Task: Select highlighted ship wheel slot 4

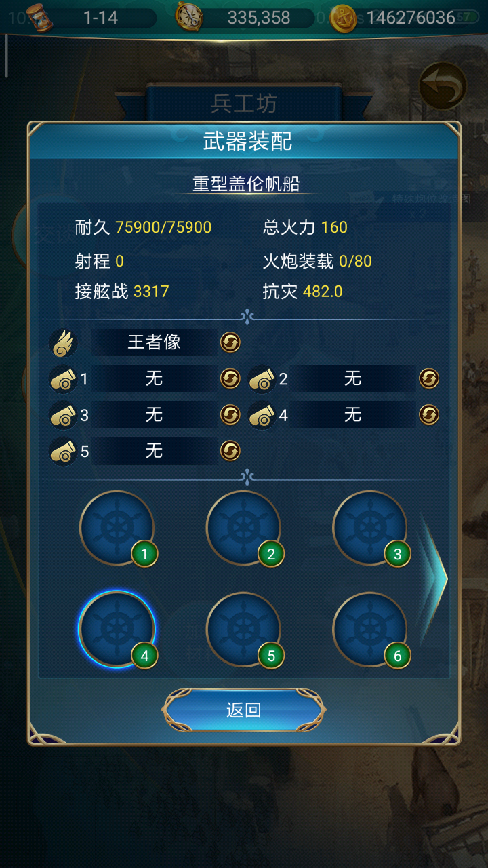Action: pyautogui.click(x=117, y=629)
